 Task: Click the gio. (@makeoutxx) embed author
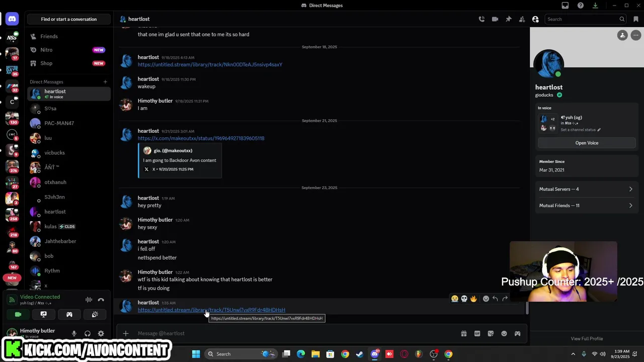pyautogui.click(x=173, y=150)
